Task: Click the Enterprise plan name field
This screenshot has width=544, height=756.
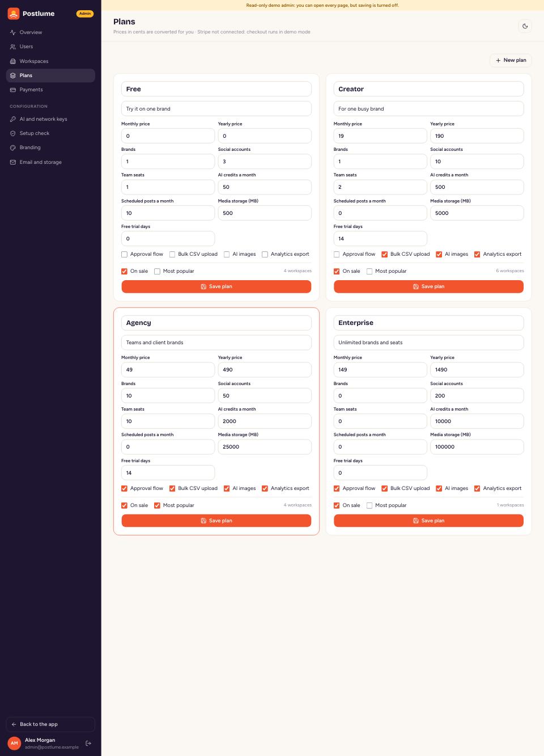Action: pyautogui.click(x=428, y=323)
